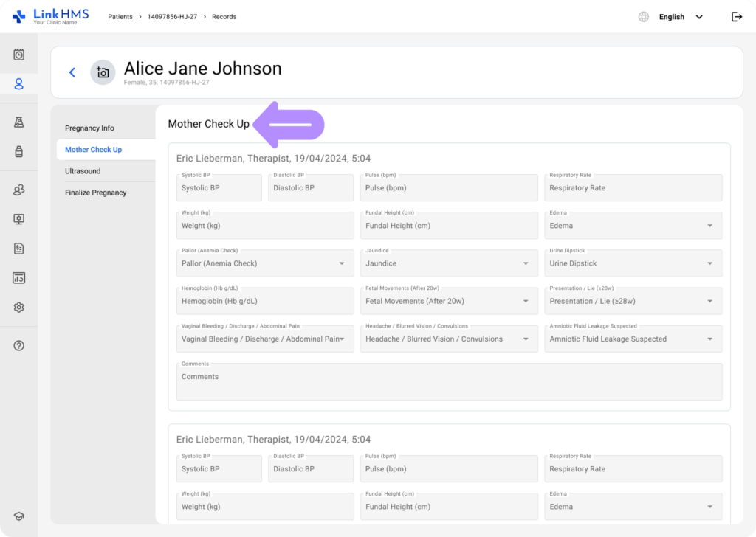Image resolution: width=756 pixels, height=537 pixels.
Task: Open the medicine bottle sidebar icon
Action: coord(19,152)
